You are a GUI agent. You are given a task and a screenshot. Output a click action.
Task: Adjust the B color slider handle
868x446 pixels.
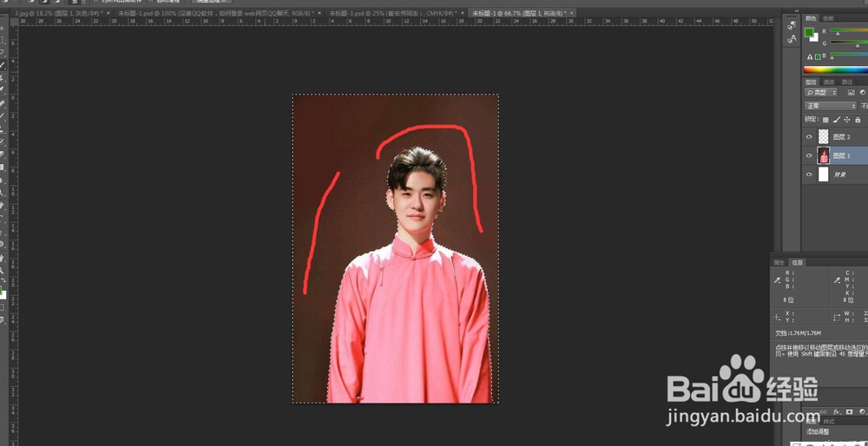(832, 58)
